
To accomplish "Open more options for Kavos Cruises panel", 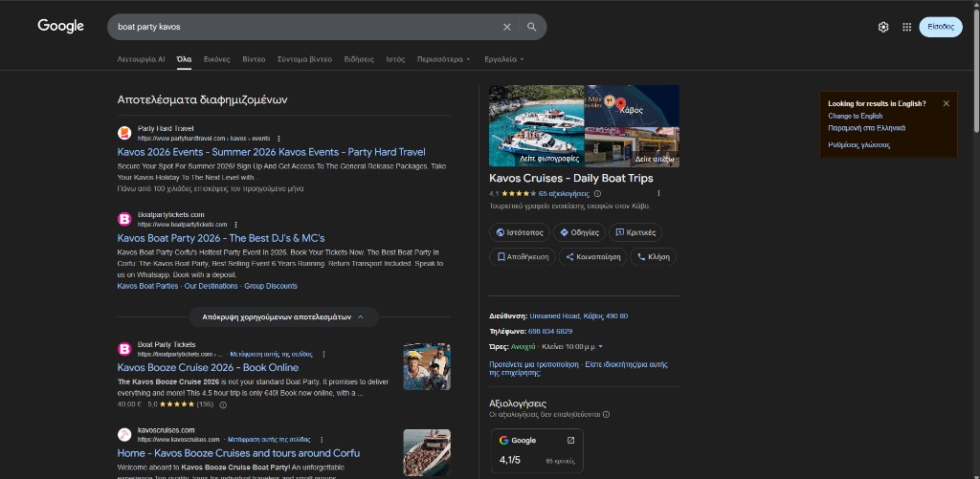I will click(x=658, y=193).
